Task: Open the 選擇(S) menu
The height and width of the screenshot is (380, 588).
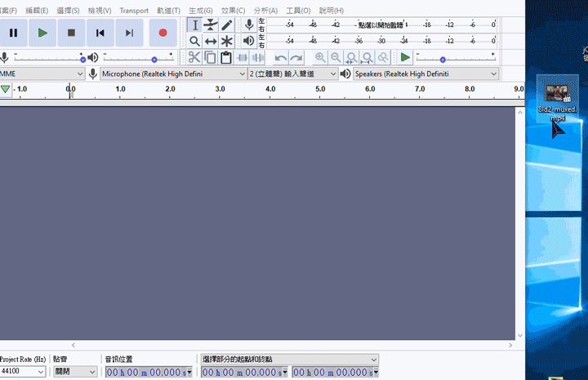Action: coord(68,11)
